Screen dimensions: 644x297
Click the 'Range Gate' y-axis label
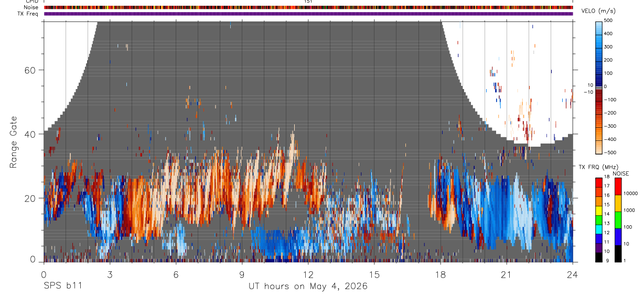pyautogui.click(x=13, y=142)
